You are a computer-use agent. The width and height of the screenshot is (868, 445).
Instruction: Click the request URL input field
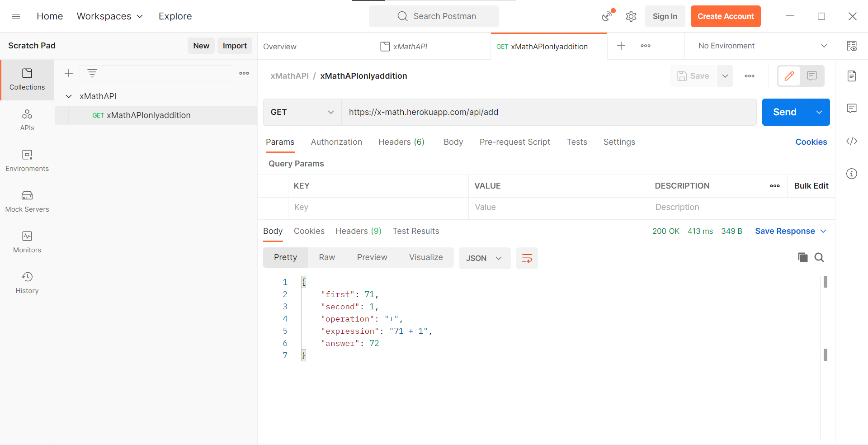pyautogui.click(x=497, y=112)
